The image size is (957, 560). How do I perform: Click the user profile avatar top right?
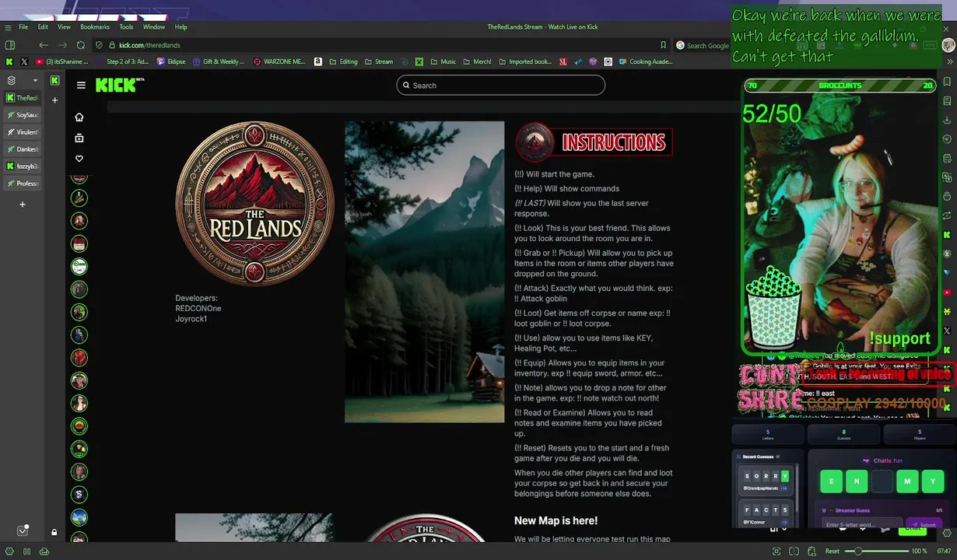pyautogui.click(x=948, y=45)
